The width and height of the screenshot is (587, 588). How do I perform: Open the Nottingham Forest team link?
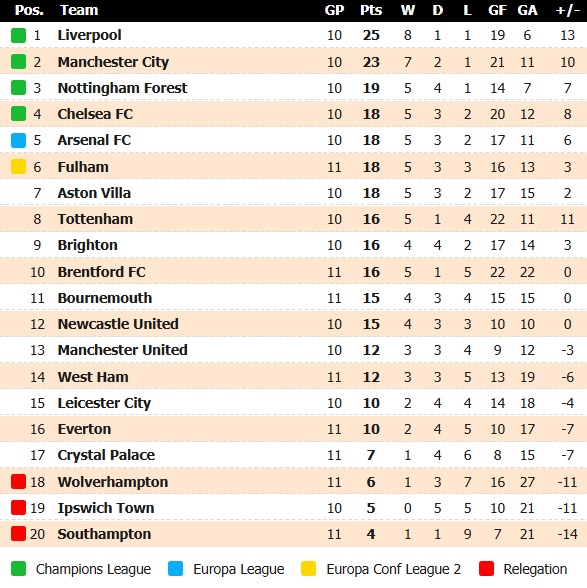tap(122, 88)
